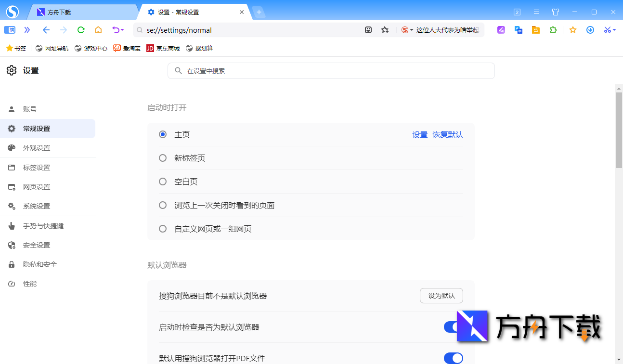The image size is (623, 364).
Task: Expand the reopen closed tabs dropdown arrow
Action: click(122, 30)
